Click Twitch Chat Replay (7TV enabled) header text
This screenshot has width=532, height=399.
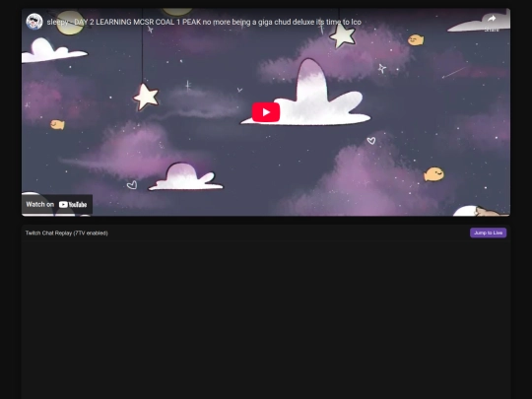click(x=67, y=233)
